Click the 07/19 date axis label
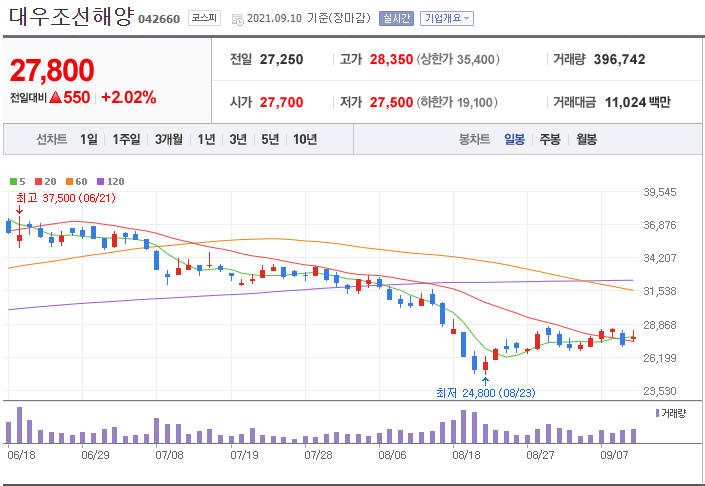The image size is (705, 486). [x=244, y=455]
